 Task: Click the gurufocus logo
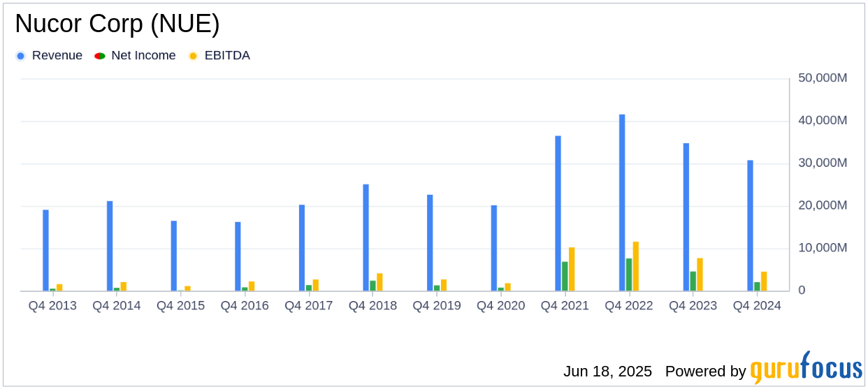[806, 367]
